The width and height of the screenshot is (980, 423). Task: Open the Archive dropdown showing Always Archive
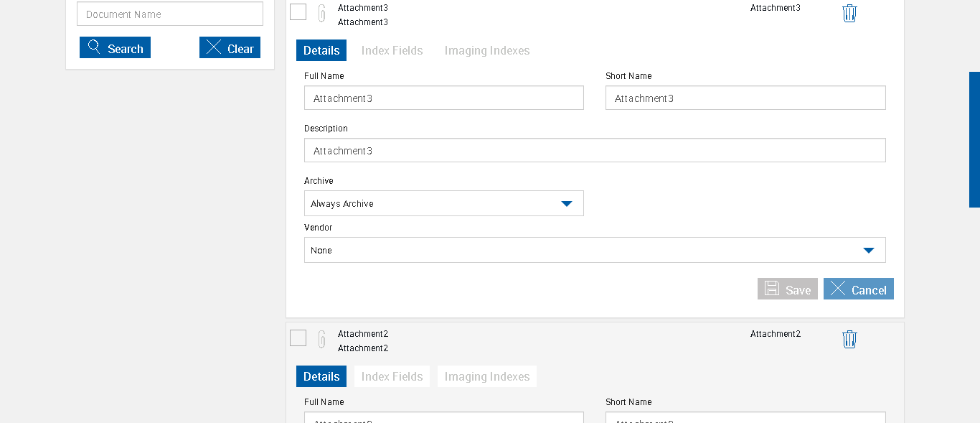tap(443, 203)
